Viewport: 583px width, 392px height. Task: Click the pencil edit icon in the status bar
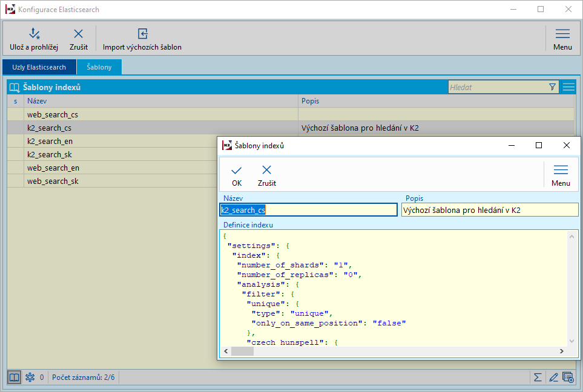coord(553,377)
